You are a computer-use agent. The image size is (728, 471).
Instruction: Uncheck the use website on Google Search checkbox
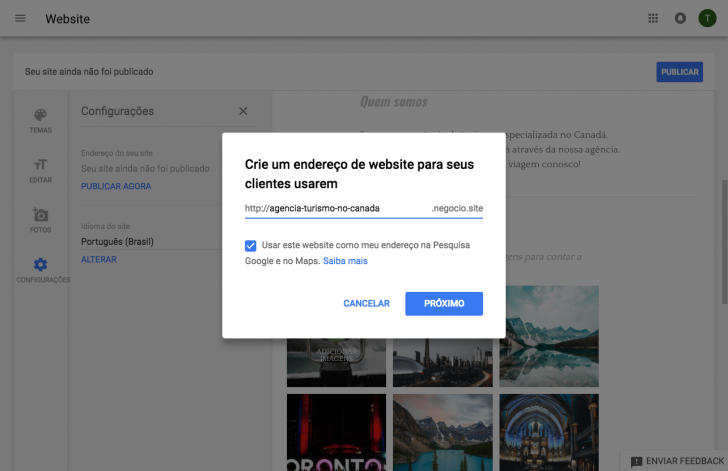point(250,246)
